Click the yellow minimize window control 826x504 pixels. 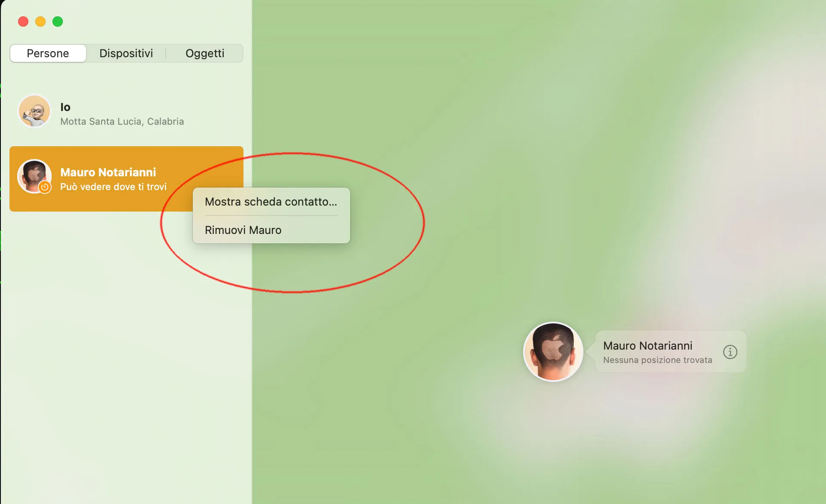coord(40,21)
